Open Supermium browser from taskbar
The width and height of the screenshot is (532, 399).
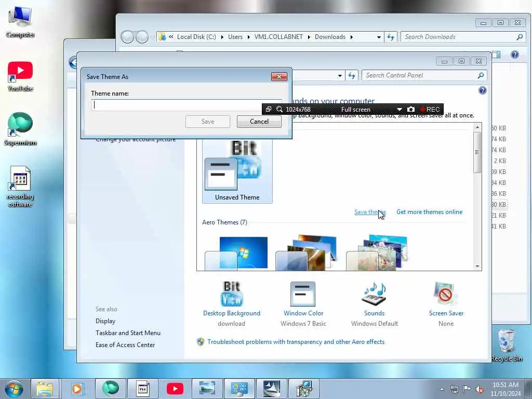tap(110, 389)
